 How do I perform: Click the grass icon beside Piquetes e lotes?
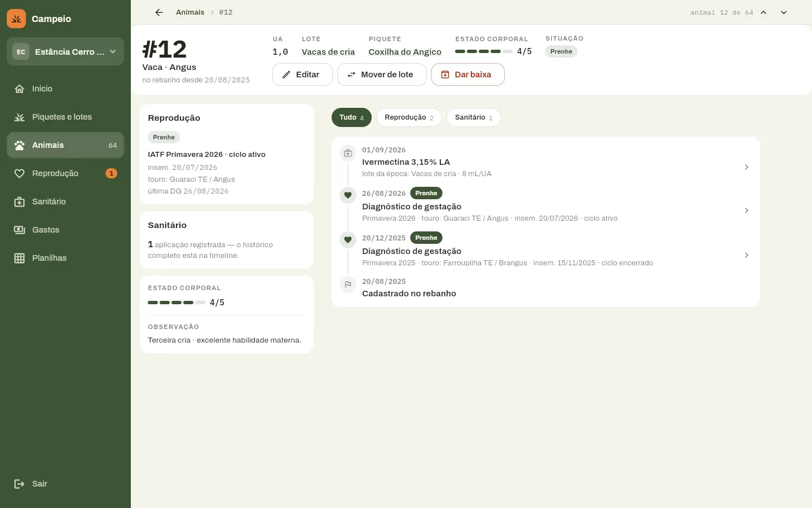click(x=19, y=117)
